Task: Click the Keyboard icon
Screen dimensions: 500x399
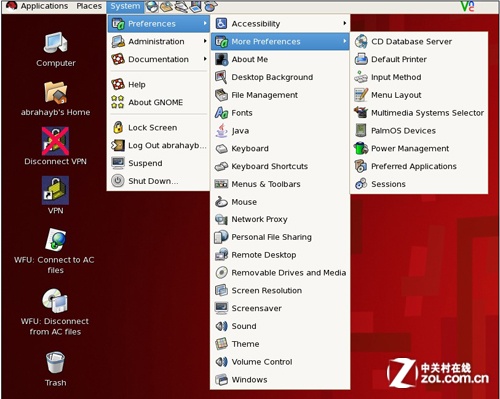Action: [221, 148]
